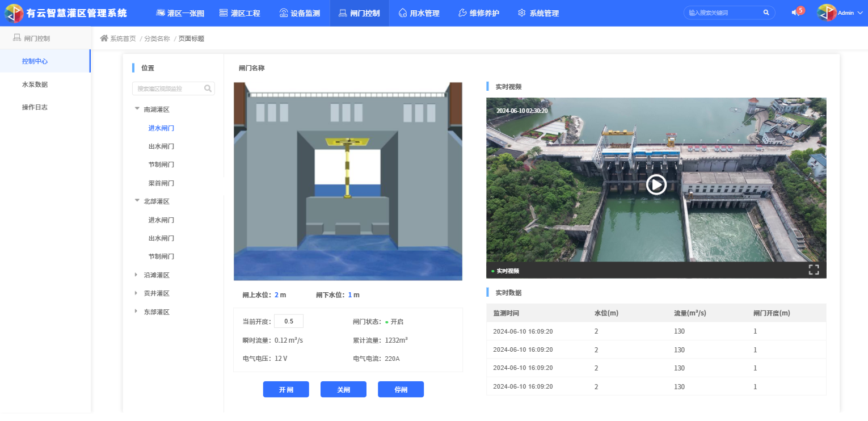Screen dimensions: 868x421
Task: Open the 用水管理 menu
Action: (x=419, y=13)
